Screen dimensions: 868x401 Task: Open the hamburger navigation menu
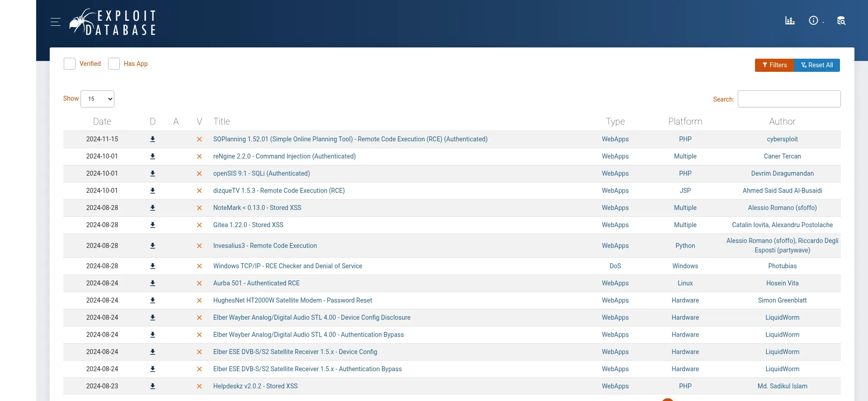[x=56, y=22]
